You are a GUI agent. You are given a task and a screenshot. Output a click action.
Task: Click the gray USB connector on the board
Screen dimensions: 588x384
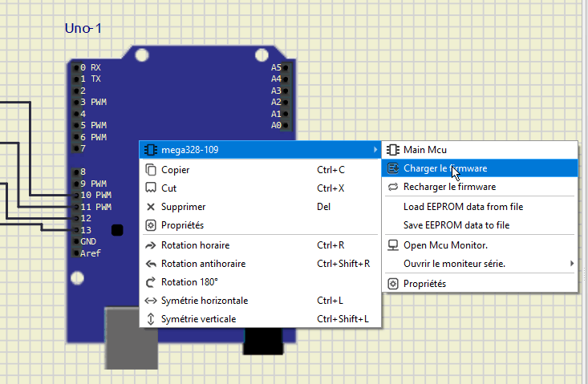pyautogui.click(x=131, y=338)
